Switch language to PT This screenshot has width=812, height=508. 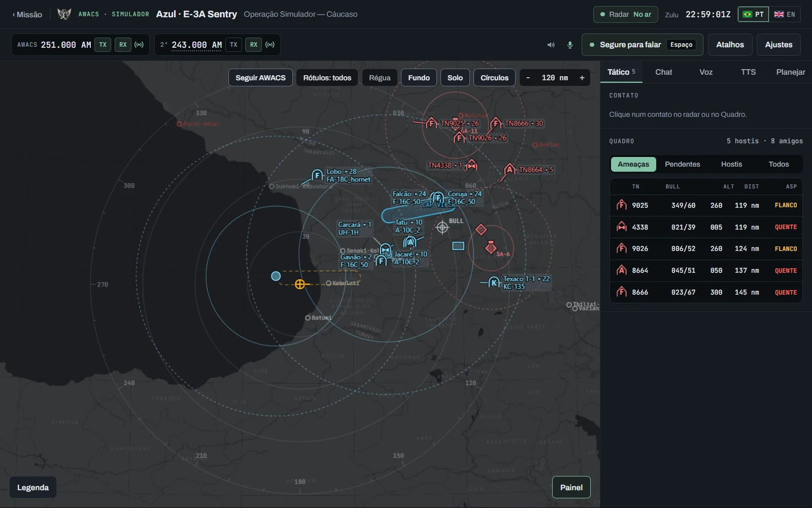tap(753, 14)
